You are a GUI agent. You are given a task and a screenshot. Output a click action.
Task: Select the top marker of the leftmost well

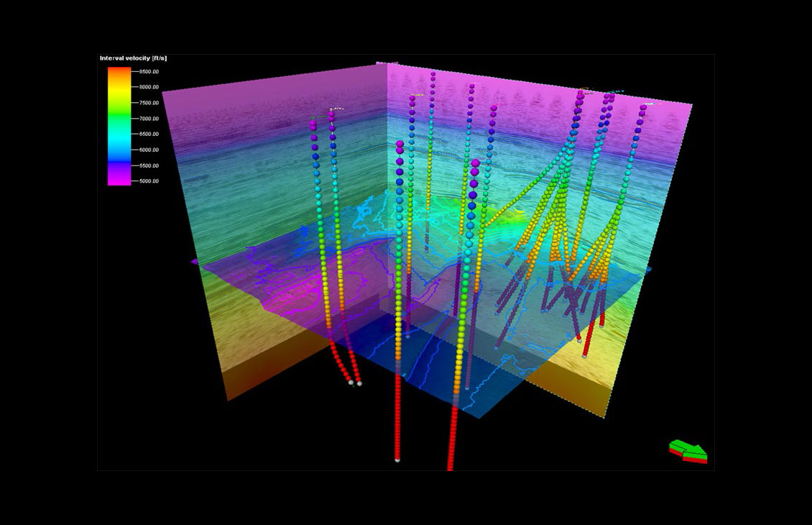313,125
